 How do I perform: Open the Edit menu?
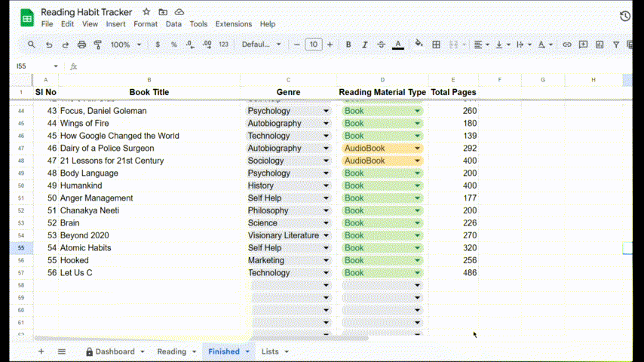(x=67, y=24)
